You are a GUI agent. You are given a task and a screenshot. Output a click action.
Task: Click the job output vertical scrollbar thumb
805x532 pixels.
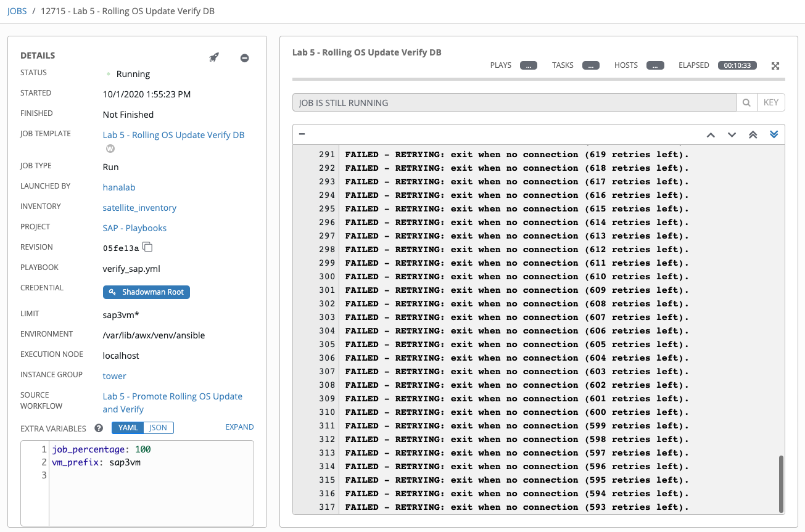click(x=782, y=483)
